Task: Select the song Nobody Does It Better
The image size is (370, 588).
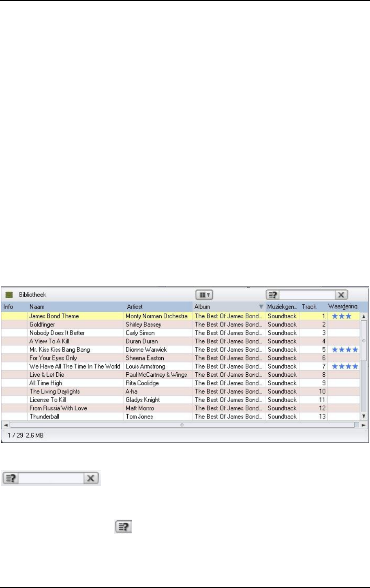Action: click(x=57, y=333)
